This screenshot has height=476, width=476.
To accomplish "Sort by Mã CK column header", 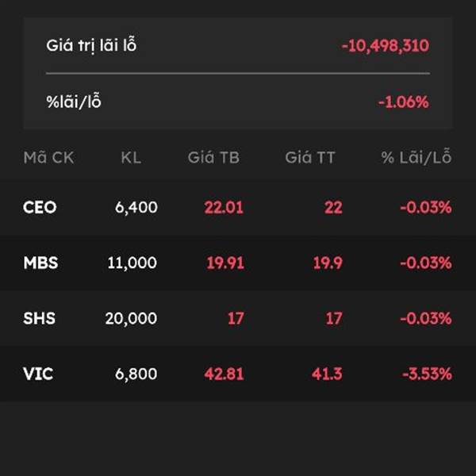I will point(48,158).
